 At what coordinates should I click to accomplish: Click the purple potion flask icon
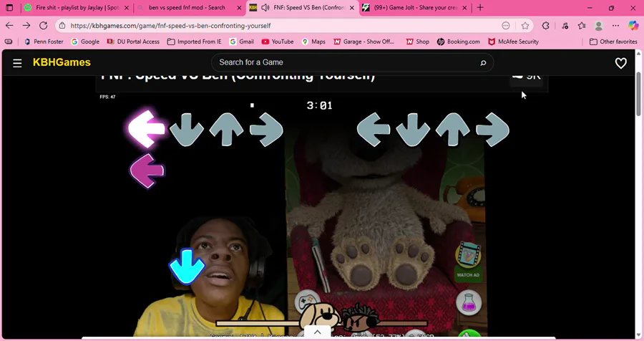click(469, 304)
